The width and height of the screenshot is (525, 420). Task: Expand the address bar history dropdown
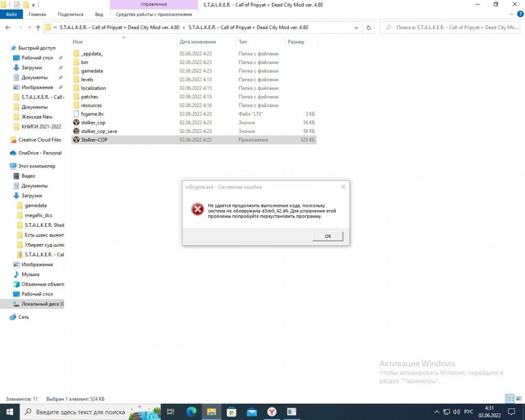[356, 28]
